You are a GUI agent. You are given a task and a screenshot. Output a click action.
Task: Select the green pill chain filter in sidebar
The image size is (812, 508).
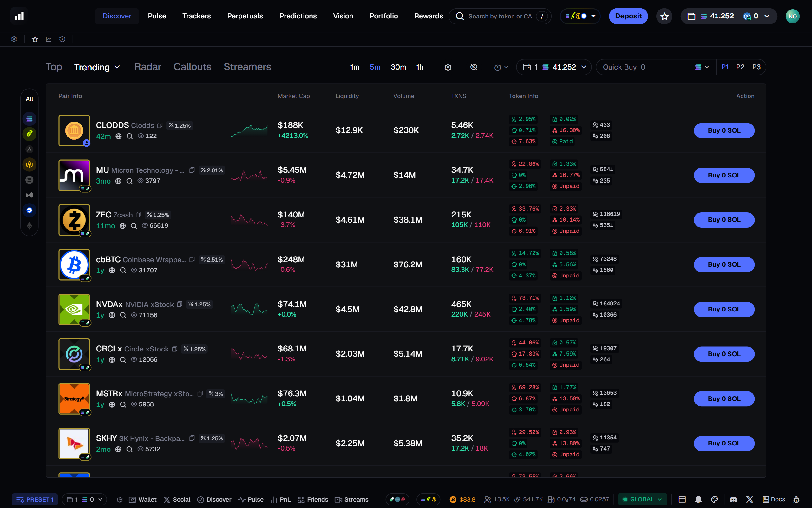tap(29, 134)
